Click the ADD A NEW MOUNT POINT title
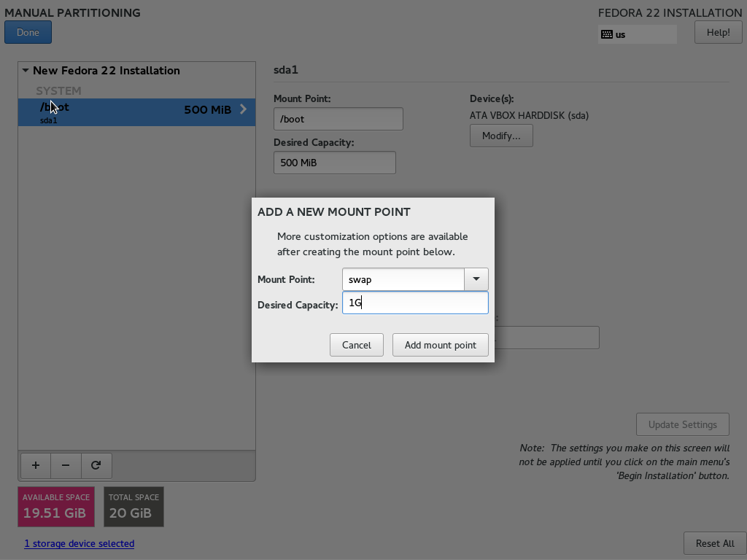This screenshot has height=560, width=747. (333, 212)
